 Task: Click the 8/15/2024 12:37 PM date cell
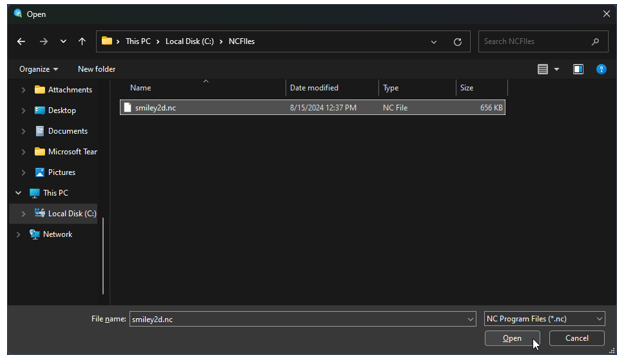[x=323, y=108]
